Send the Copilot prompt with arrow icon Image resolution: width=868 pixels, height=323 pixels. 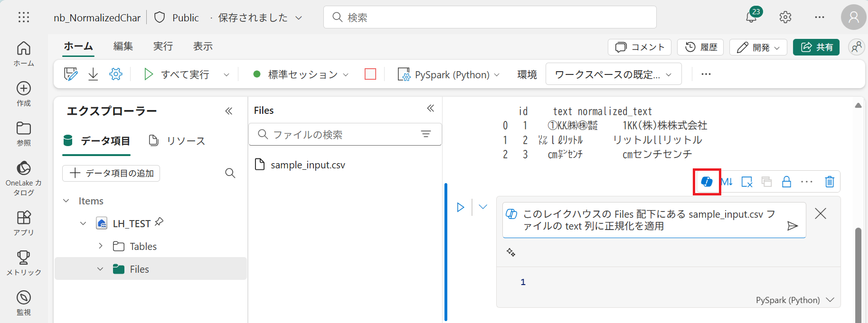pyautogui.click(x=792, y=226)
